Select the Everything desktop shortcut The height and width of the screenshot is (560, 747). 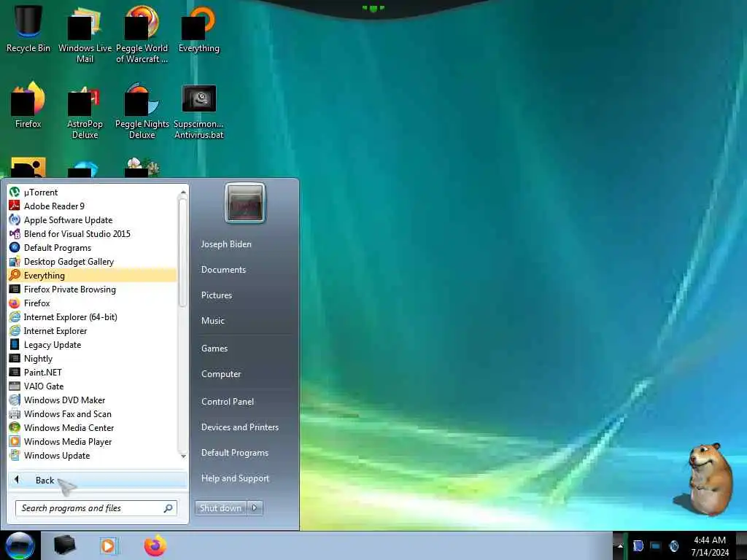198,28
